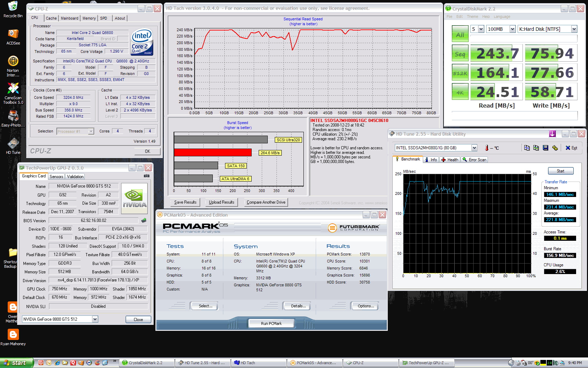Click the Start button in HD Tune benchmark
Screen dimensions: 588x368
[560, 171]
